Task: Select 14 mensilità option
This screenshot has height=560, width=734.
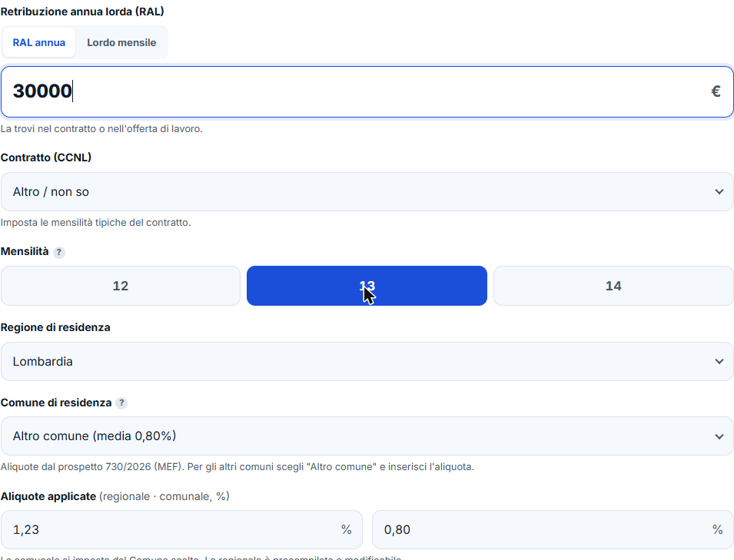Action: [613, 286]
